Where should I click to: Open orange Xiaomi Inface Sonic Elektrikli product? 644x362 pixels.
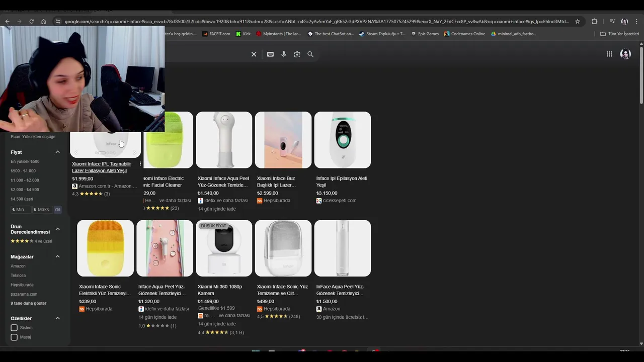pos(106,248)
